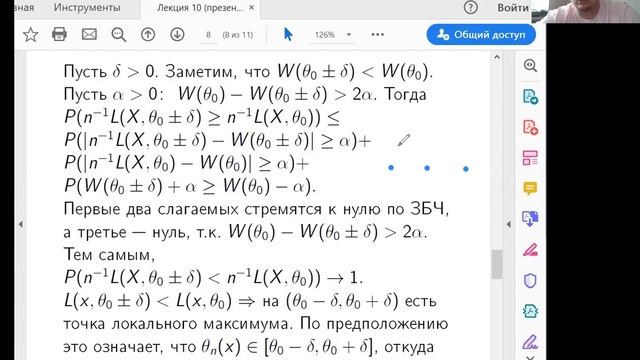Open more tools ellipsis menu
This screenshot has height=360, width=640.
378,35
